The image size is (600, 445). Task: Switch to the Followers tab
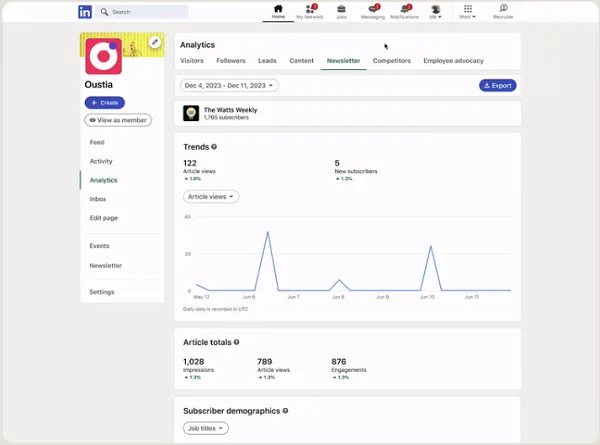click(231, 60)
